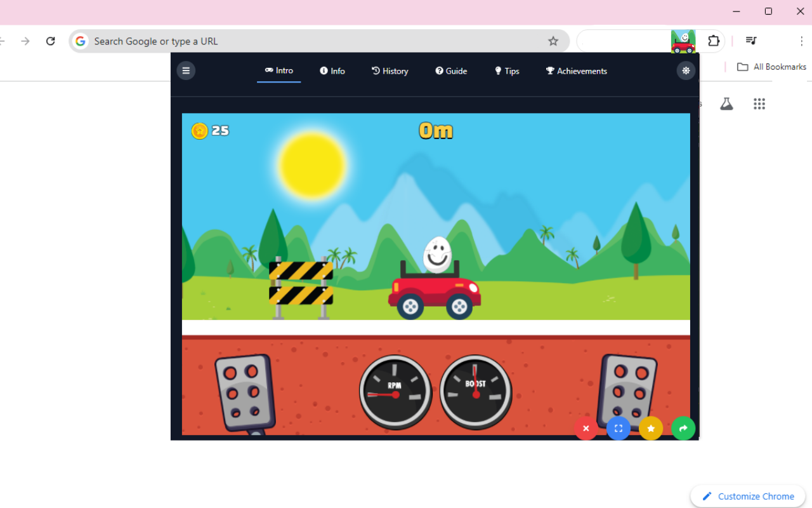Click the green share button
The height and width of the screenshot is (508, 812).
[683, 429]
